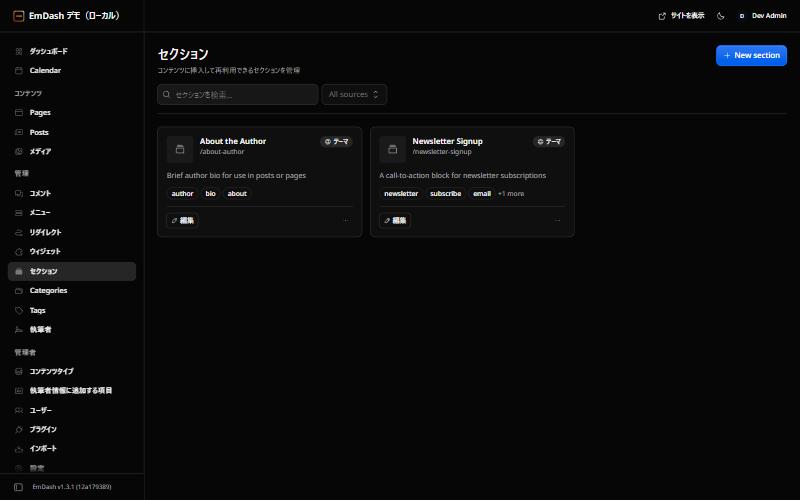Click the 執筆者 sidebar icon
Image resolution: width=800 pixels, height=500 pixels.
19,330
